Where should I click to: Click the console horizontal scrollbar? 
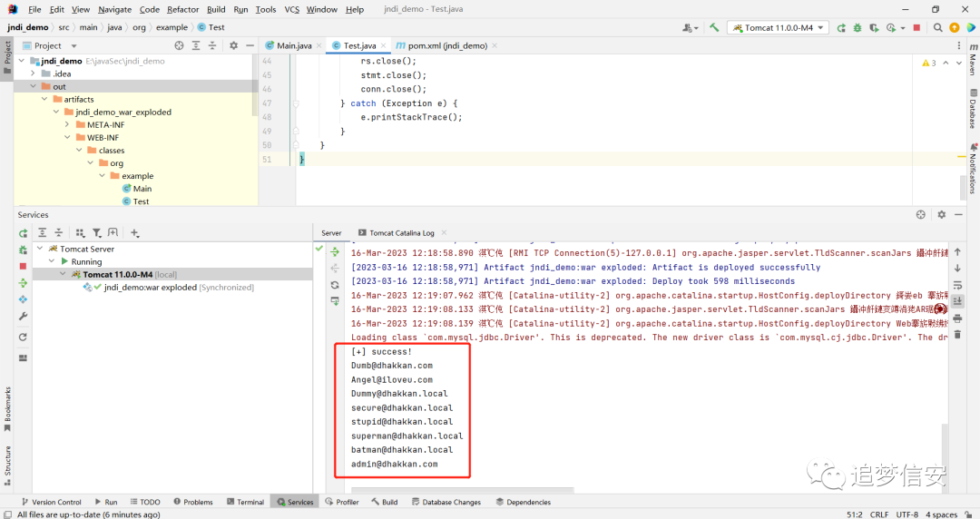[x=463, y=490]
